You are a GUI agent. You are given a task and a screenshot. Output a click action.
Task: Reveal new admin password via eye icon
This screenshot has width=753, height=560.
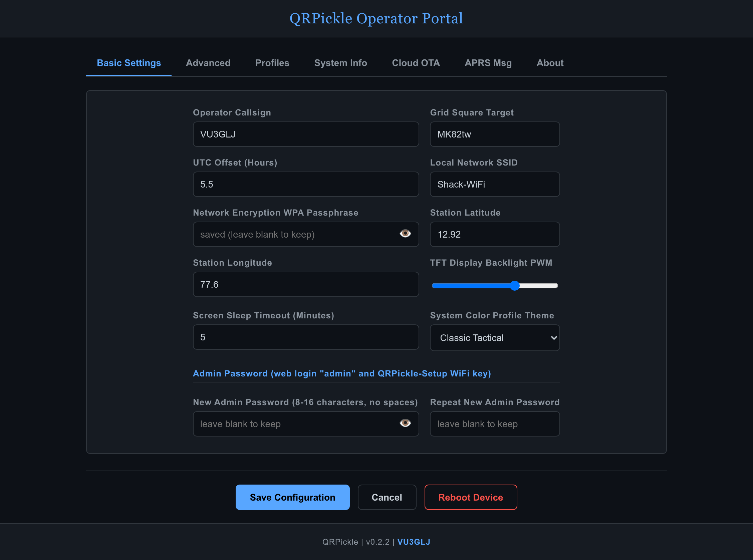click(x=405, y=423)
